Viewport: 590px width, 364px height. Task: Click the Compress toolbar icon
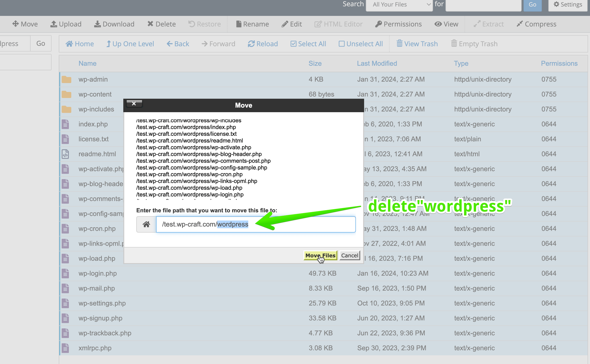point(520,24)
